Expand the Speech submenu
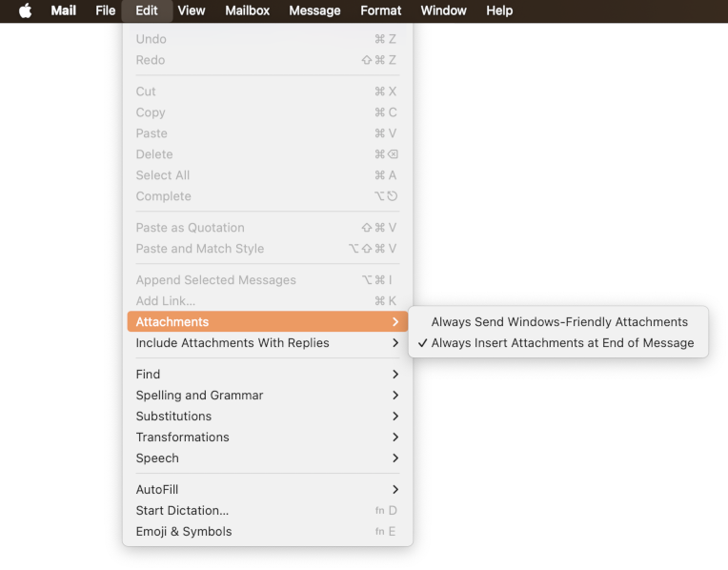 pyautogui.click(x=268, y=458)
